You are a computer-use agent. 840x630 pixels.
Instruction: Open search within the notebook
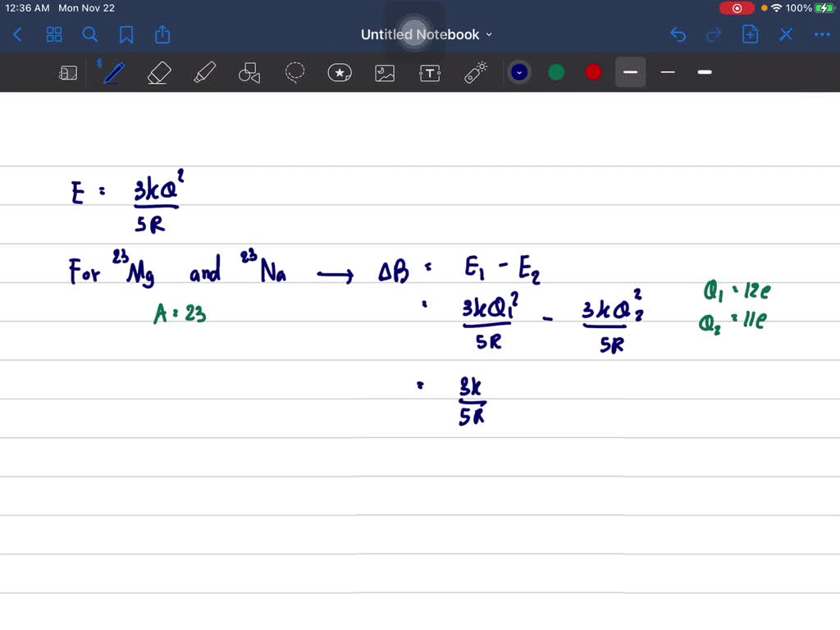(x=90, y=34)
